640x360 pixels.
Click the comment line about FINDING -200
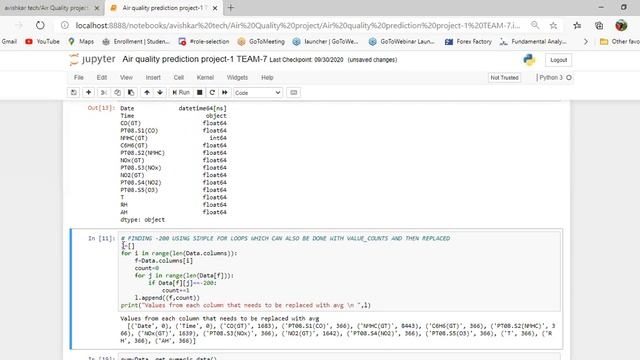pyautogui.click(x=286, y=238)
